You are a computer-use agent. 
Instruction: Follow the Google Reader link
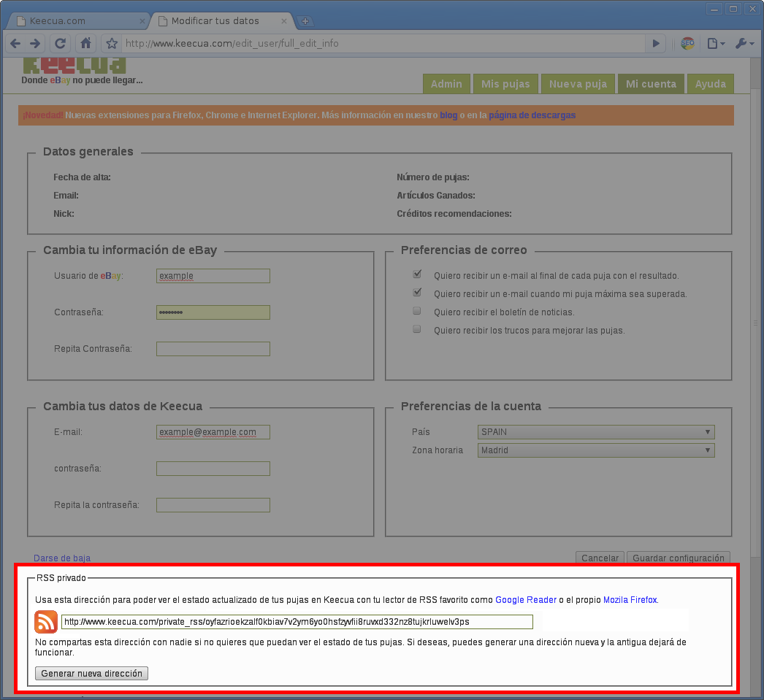tap(526, 600)
